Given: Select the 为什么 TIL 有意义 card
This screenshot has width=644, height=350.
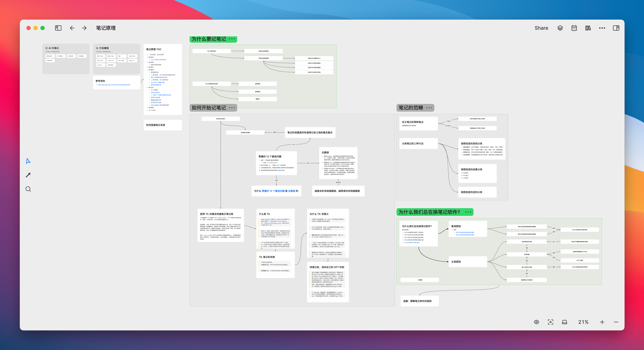Looking at the screenshot, I should pos(328,233).
